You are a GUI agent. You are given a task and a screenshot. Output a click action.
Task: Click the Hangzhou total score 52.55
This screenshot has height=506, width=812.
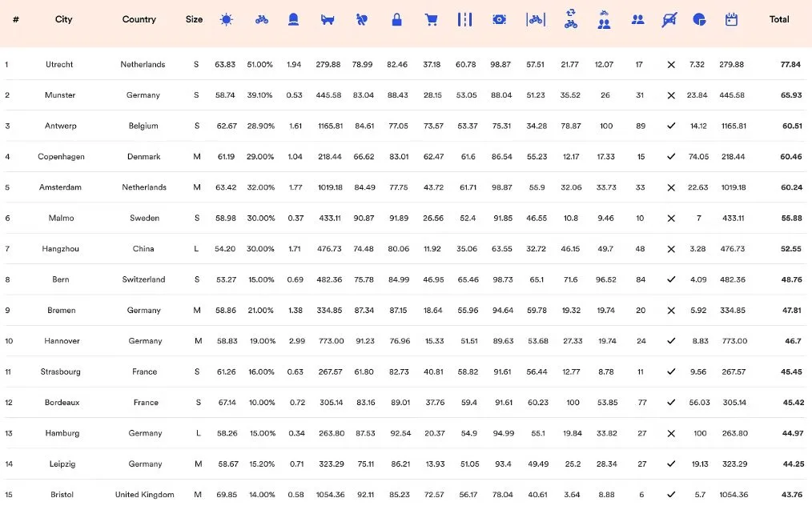790,249
